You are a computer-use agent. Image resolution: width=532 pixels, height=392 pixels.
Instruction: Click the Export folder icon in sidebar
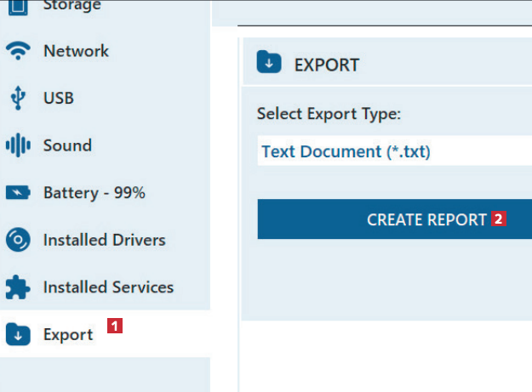(18, 335)
